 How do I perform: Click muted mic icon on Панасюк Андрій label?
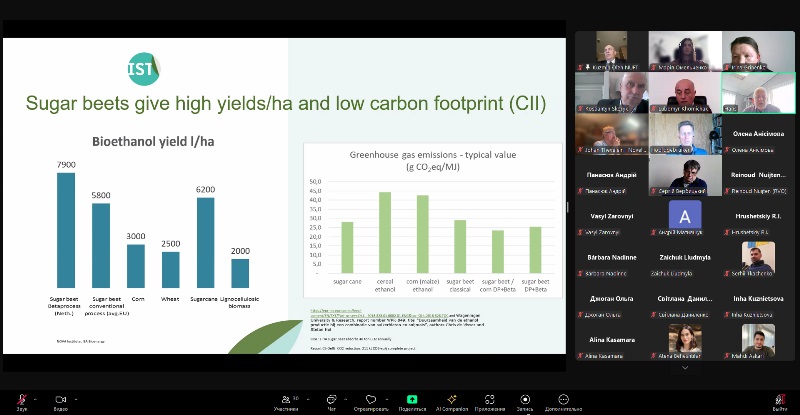pyautogui.click(x=580, y=191)
